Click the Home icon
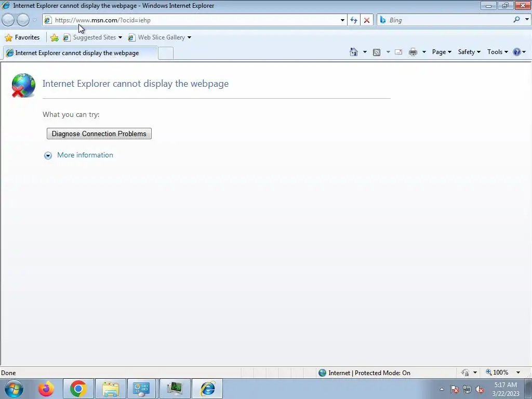This screenshot has width=532, height=399. 353,52
